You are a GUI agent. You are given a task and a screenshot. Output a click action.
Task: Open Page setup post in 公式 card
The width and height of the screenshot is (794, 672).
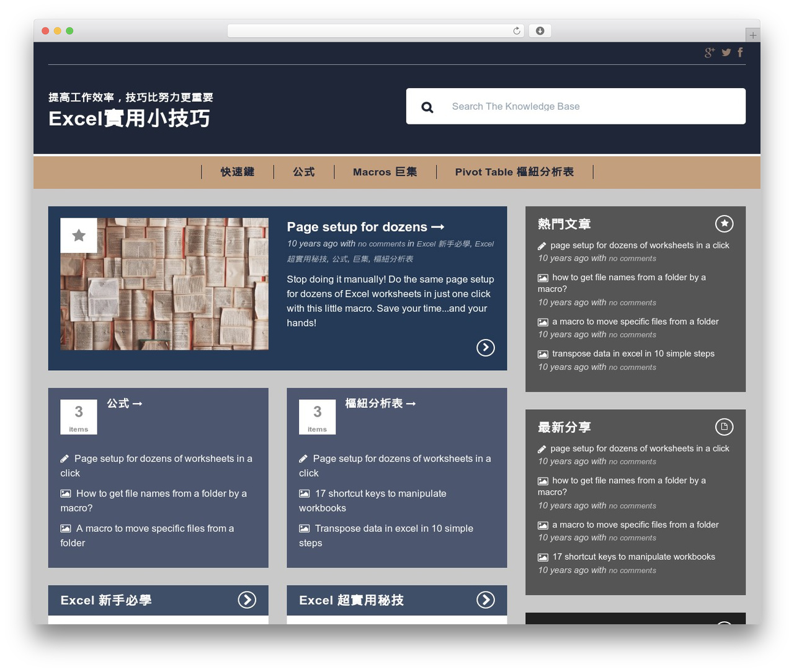click(156, 466)
